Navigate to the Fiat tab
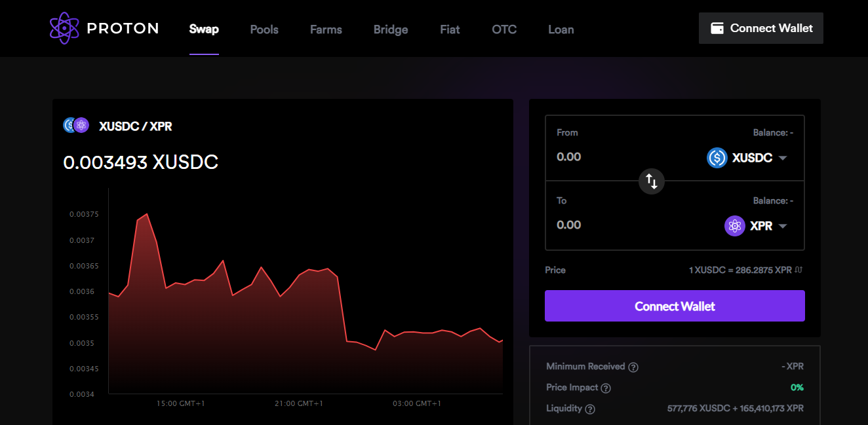This screenshot has width=868, height=425. pyautogui.click(x=450, y=29)
